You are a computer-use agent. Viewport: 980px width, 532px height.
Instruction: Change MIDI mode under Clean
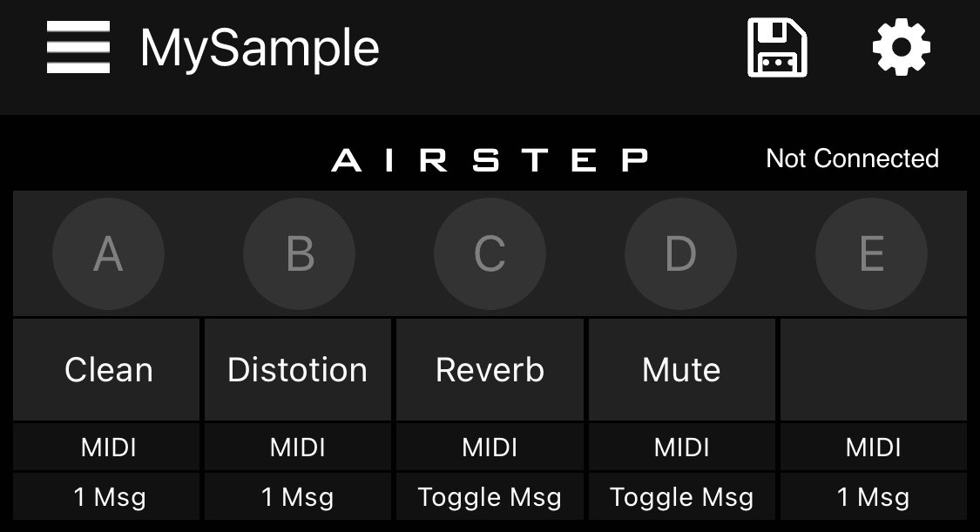click(x=108, y=448)
